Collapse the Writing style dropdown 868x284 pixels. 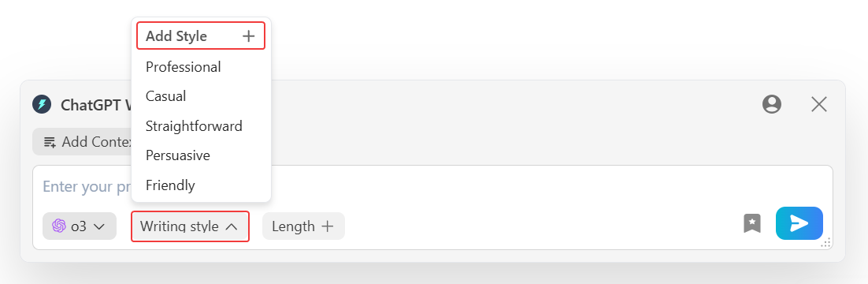pos(190,226)
